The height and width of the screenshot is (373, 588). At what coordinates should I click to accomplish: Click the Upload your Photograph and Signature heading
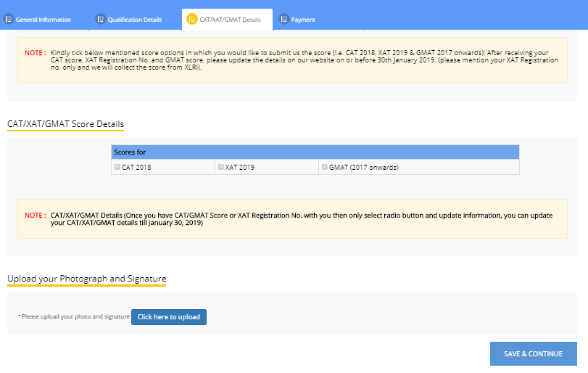click(x=86, y=279)
